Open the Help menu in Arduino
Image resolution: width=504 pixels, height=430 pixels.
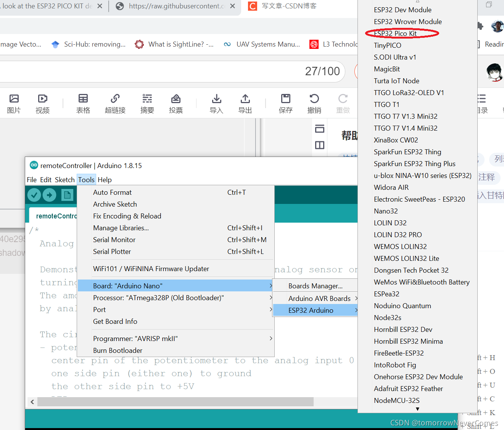105,180
